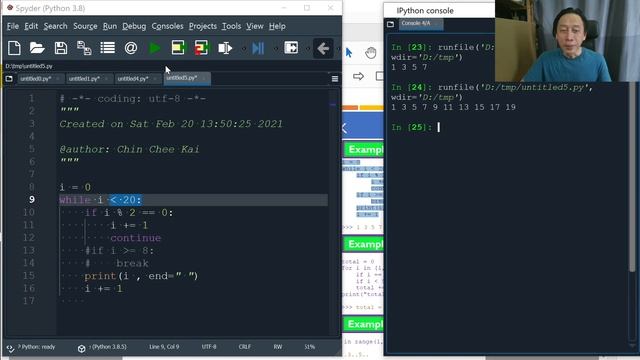Open the Tools menu

click(231, 26)
